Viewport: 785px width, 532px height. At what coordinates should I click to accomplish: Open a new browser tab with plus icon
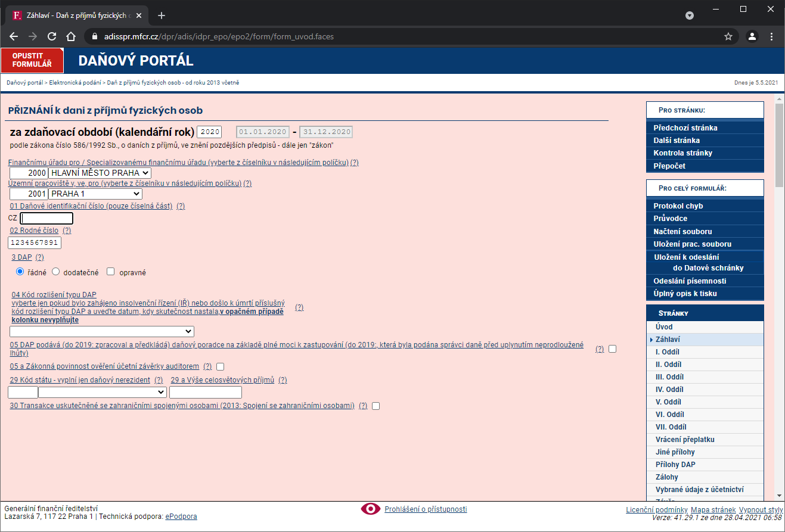pyautogui.click(x=161, y=15)
